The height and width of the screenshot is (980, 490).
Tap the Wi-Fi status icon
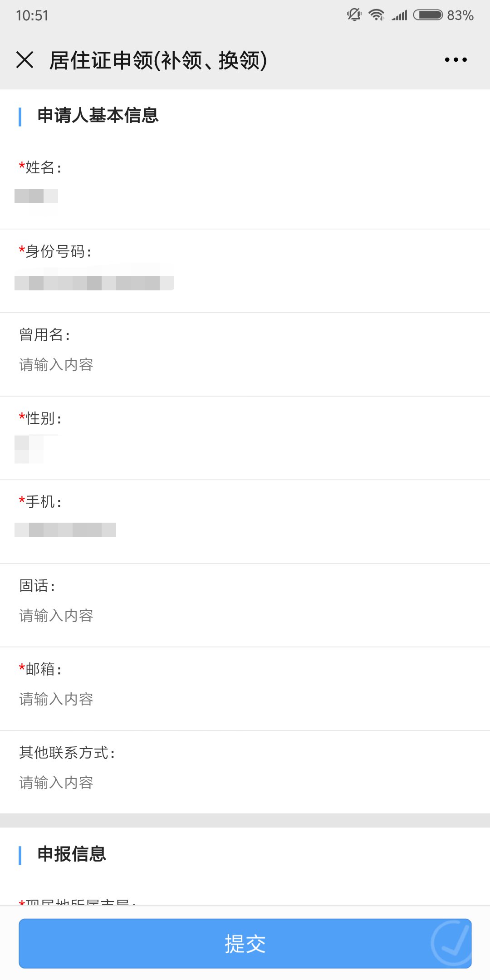377,15
